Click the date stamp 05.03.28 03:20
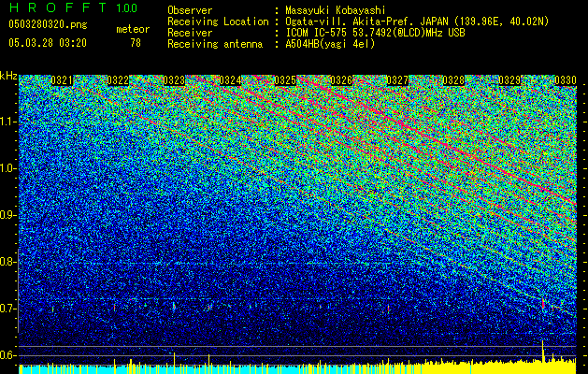Viewport: 588px width, 374px height. pos(48,43)
